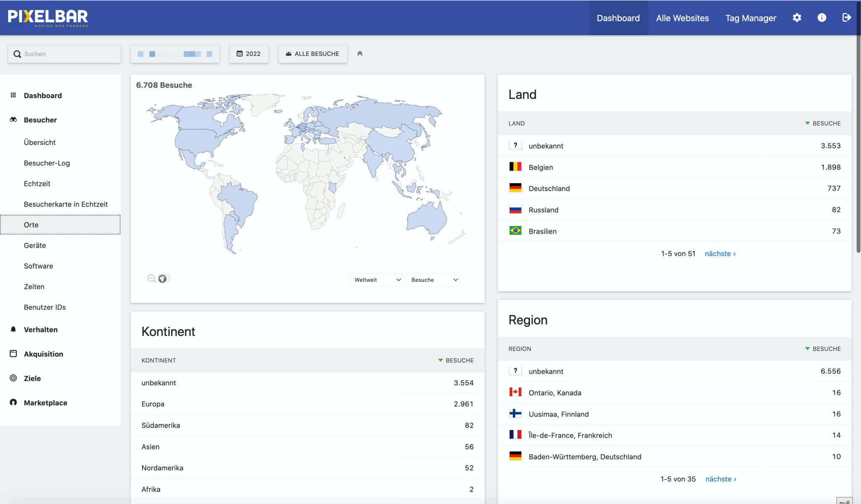
Task: Open the 2022 date picker
Action: coord(249,54)
